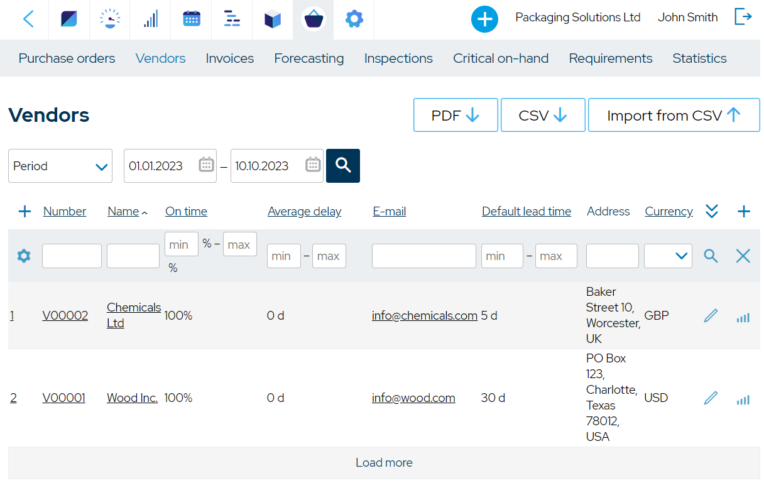The width and height of the screenshot is (764, 483).
Task: Click email info@wood.com
Action: 413,398
